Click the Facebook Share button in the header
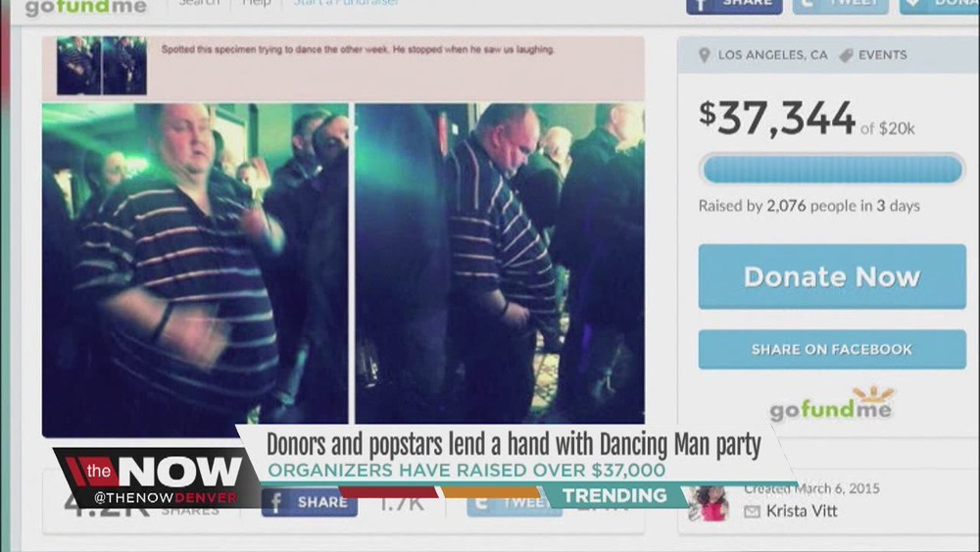This screenshot has width=980, height=552. coord(734,5)
